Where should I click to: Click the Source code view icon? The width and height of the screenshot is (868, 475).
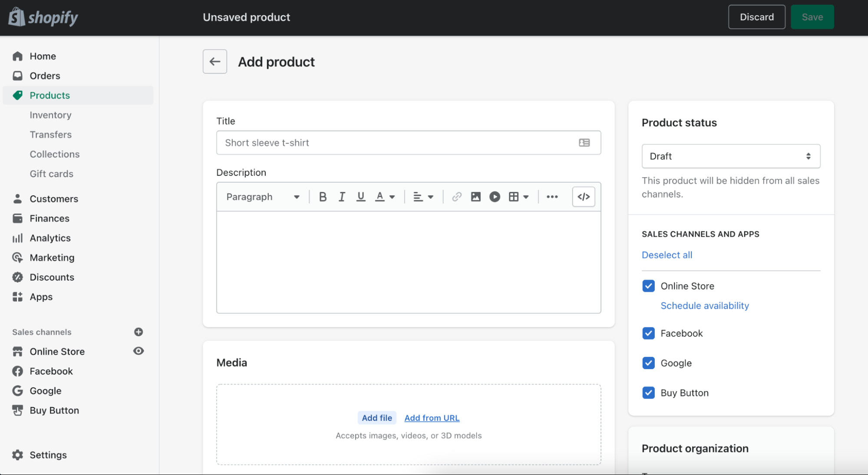[583, 195]
